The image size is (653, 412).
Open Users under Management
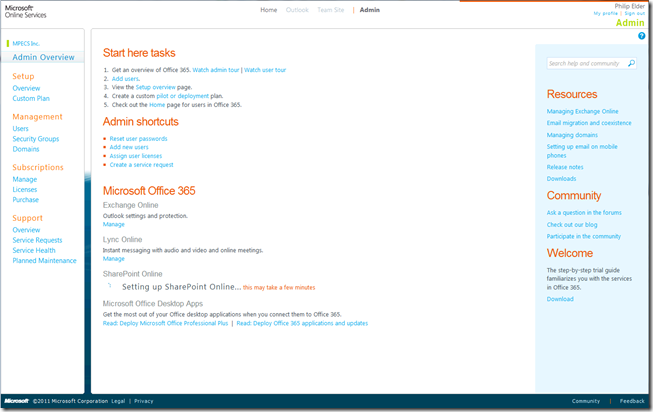pyautogui.click(x=20, y=129)
